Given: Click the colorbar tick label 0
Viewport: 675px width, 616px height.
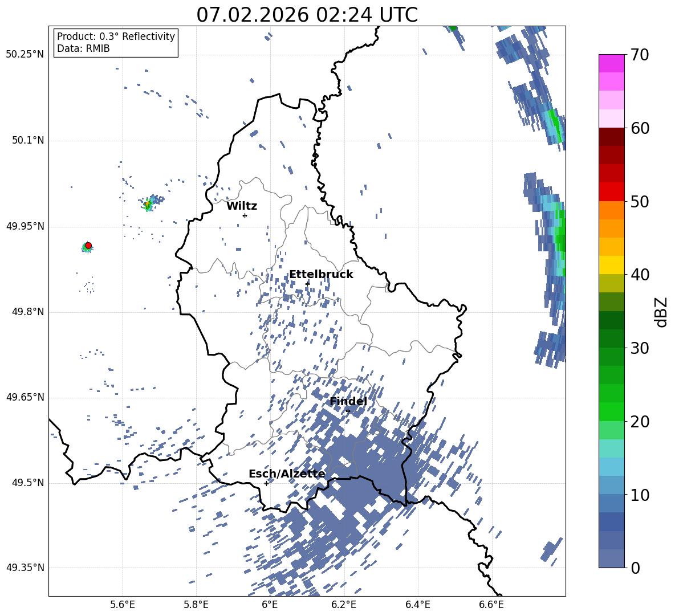Looking at the screenshot, I should [635, 568].
